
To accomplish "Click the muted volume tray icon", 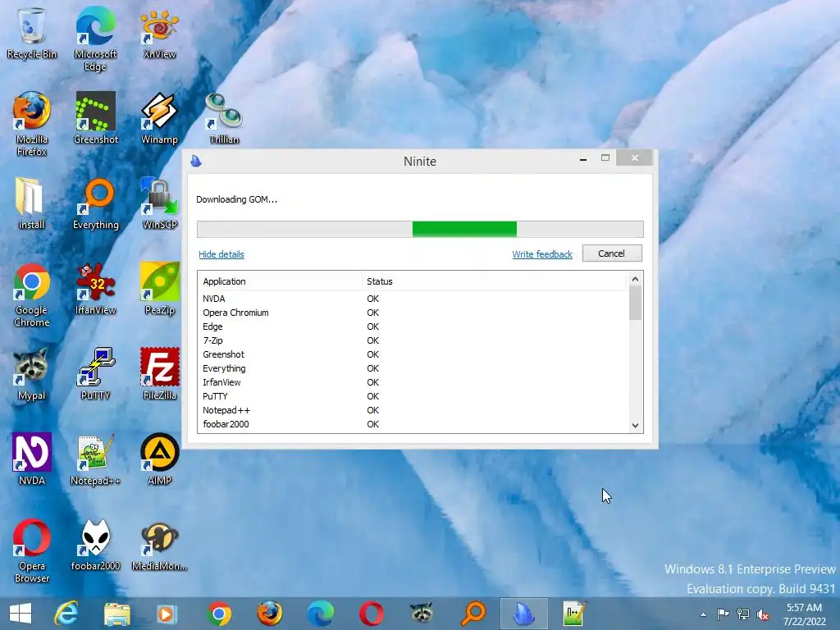I will [x=763, y=614].
